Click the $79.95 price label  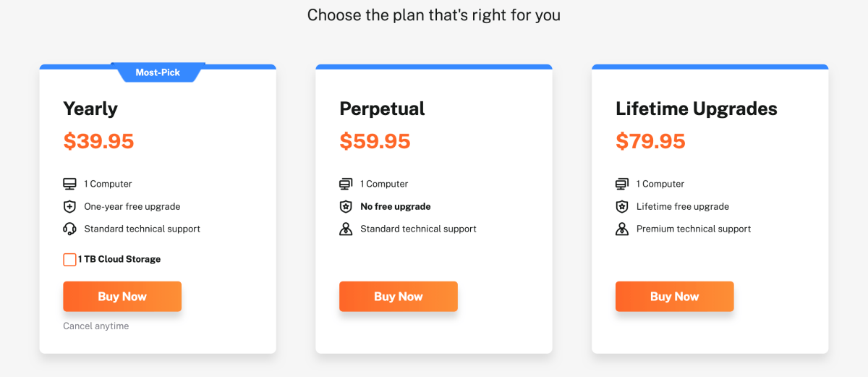pos(651,141)
